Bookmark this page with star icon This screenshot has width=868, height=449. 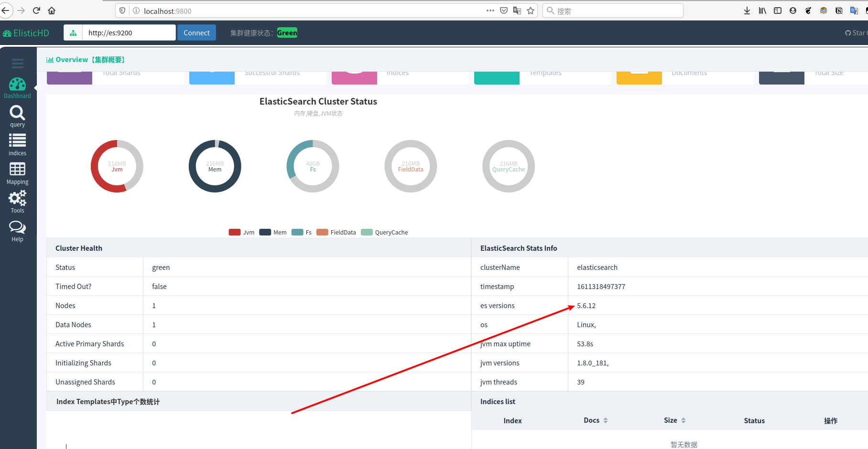[x=531, y=11]
